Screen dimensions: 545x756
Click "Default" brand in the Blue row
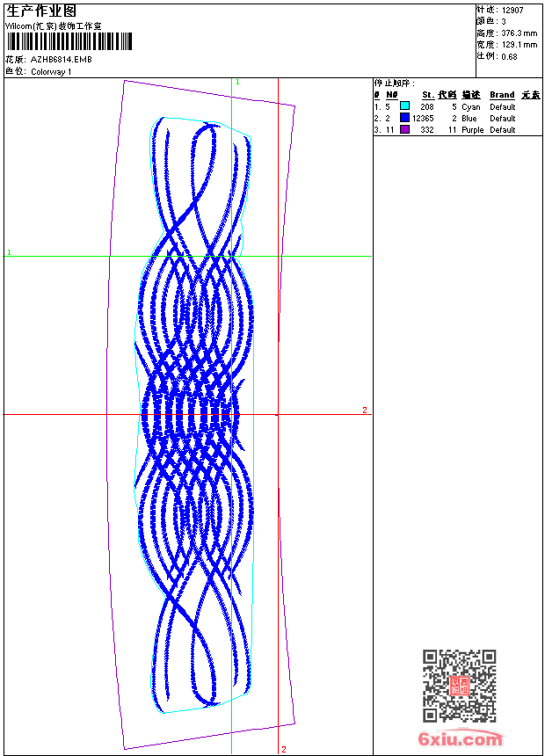[503, 118]
